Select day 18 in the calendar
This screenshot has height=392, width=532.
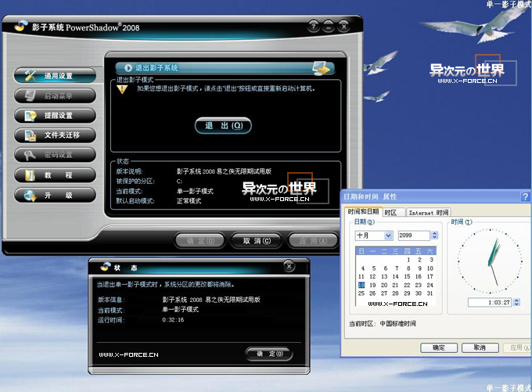361,285
